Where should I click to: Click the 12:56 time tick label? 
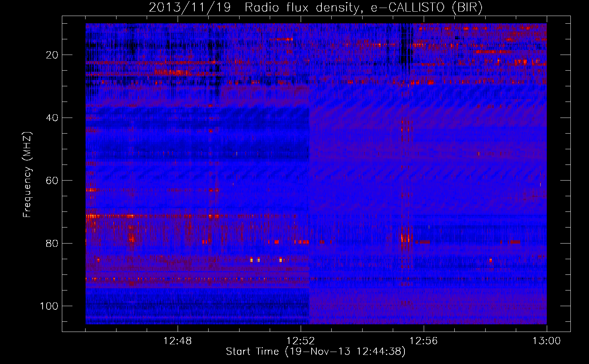click(x=424, y=341)
